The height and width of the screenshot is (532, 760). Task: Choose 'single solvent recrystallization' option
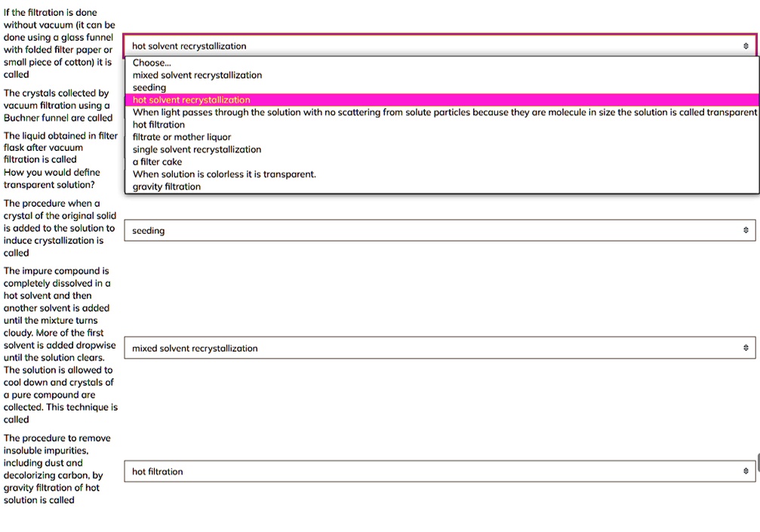pyautogui.click(x=442, y=149)
